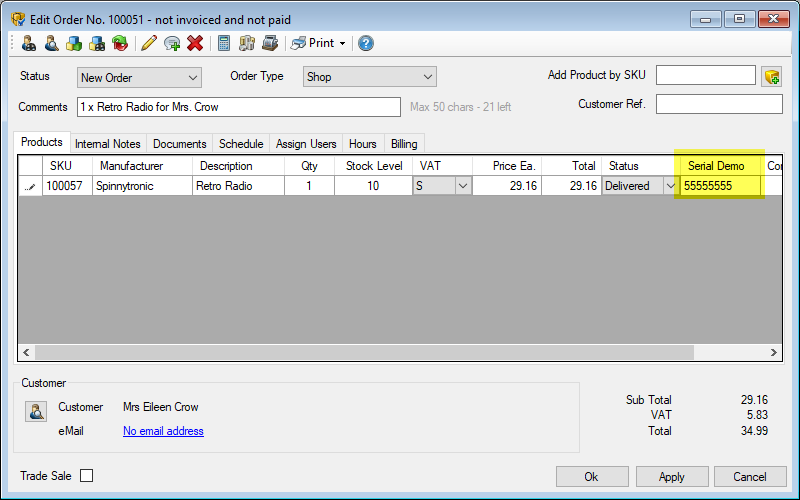
Task: Click the customer profile icon button
Action: tap(36, 411)
